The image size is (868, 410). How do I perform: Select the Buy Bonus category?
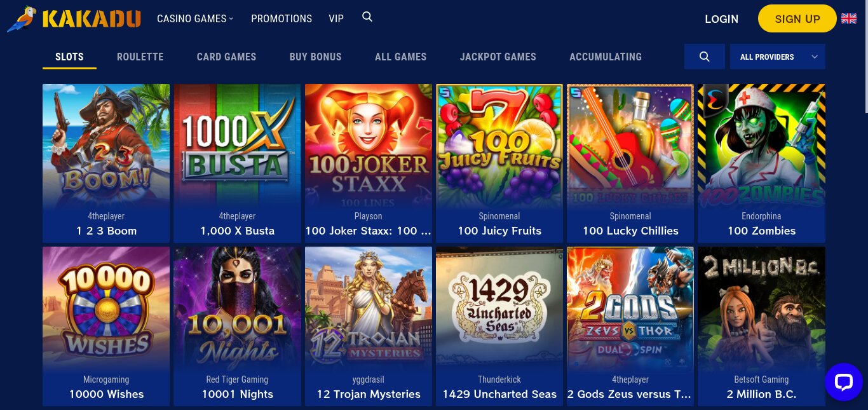tap(316, 57)
